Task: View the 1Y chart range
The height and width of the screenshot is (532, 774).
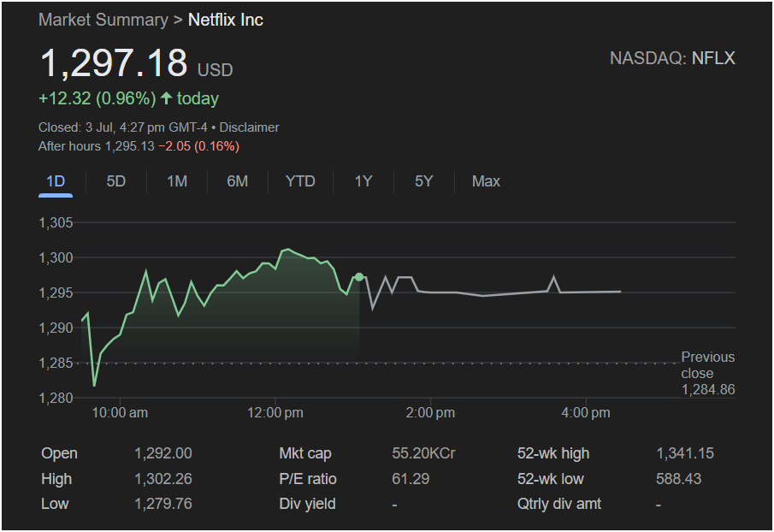Action: (x=363, y=181)
